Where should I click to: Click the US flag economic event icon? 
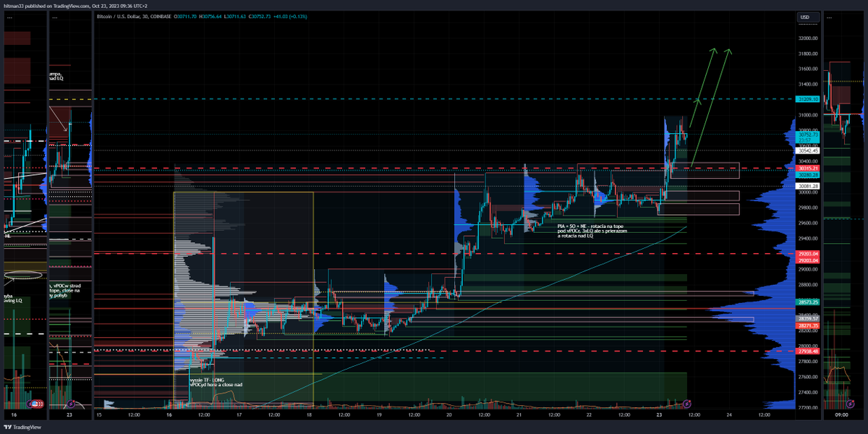click(35, 404)
